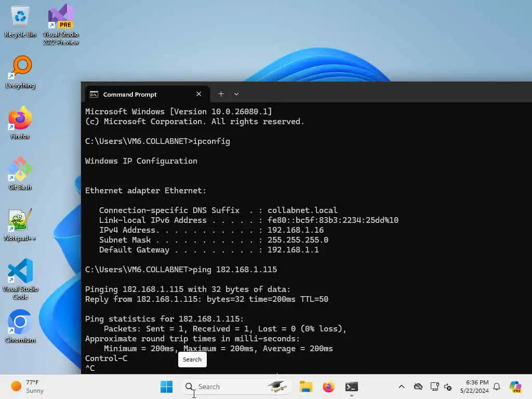Click the Microsoft Windows version line
This screenshot has height=399, width=532.
[179, 112]
